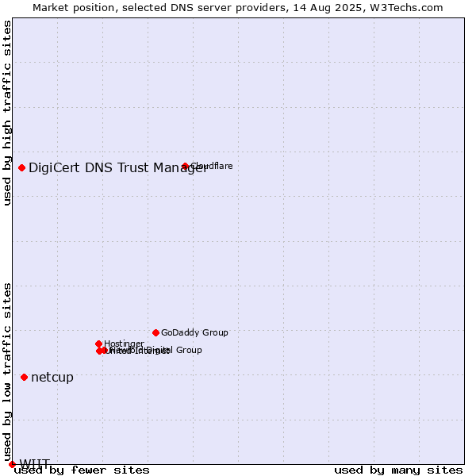Click the netcup red data point
The image size is (476, 476).
click(25, 378)
